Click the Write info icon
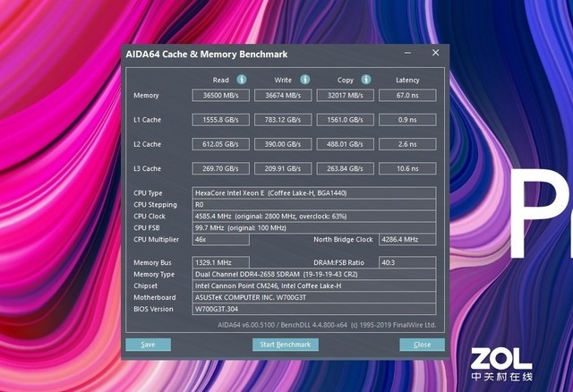The width and height of the screenshot is (573, 392). (x=304, y=80)
